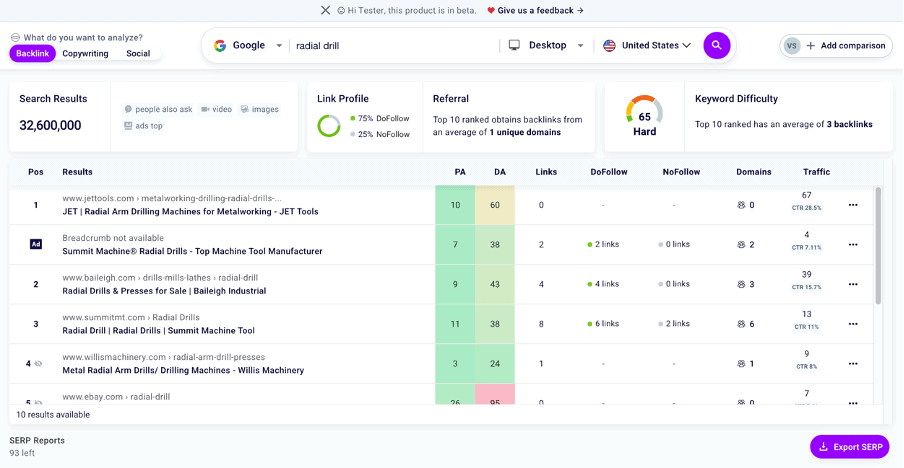Viewport: 904px width, 468px height.
Task: Sort results by the DA column header
Action: tap(499, 172)
